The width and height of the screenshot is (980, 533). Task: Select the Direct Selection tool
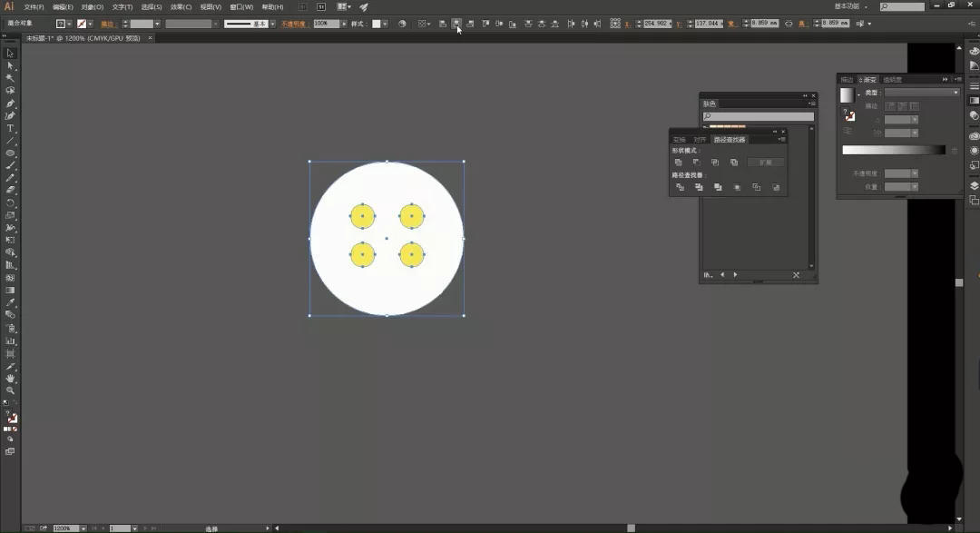10,65
